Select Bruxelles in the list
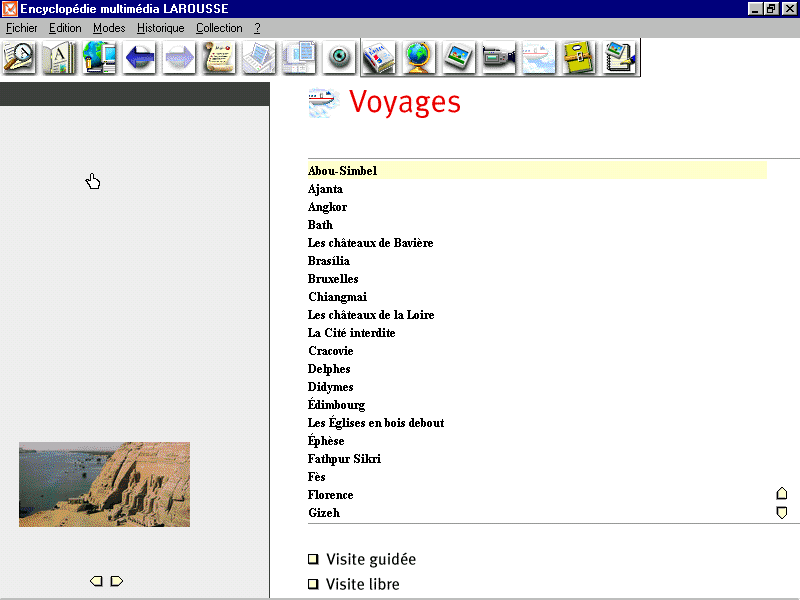800x600 pixels. tap(333, 279)
